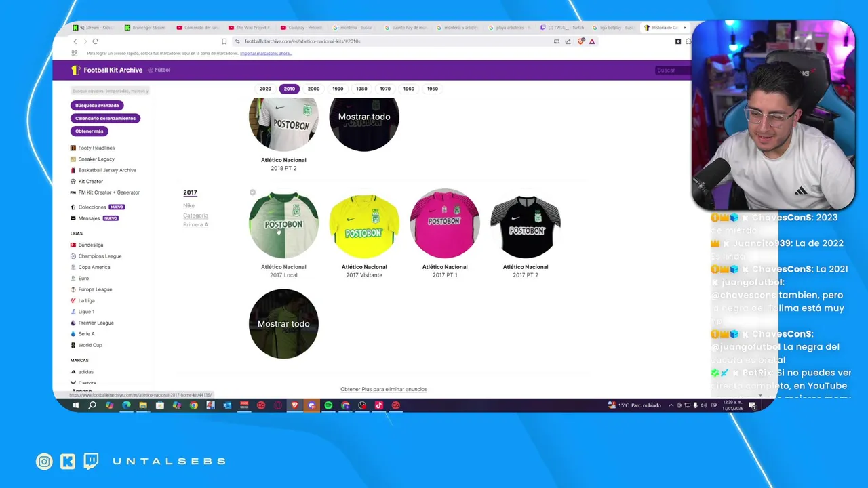The height and width of the screenshot is (488, 868).
Task: Select the World Cup entry
Action: [89, 345]
